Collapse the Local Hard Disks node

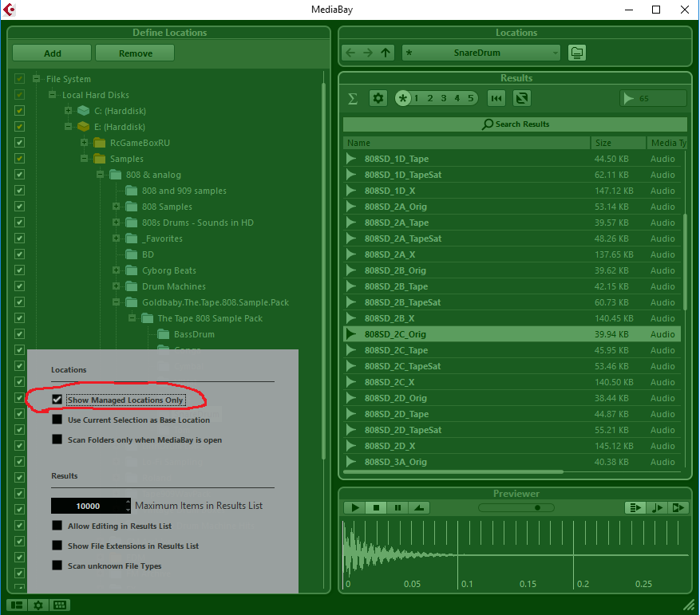tap(52, 95)
